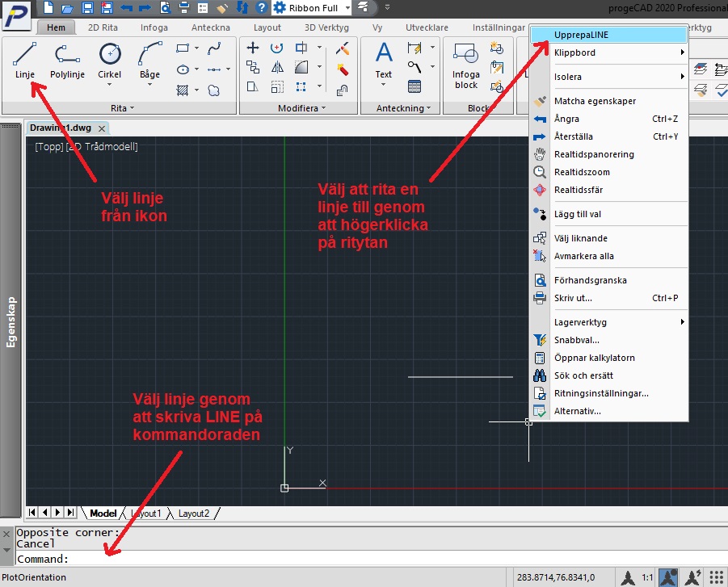Open the Text annotation tool

(x=384, y=61)
